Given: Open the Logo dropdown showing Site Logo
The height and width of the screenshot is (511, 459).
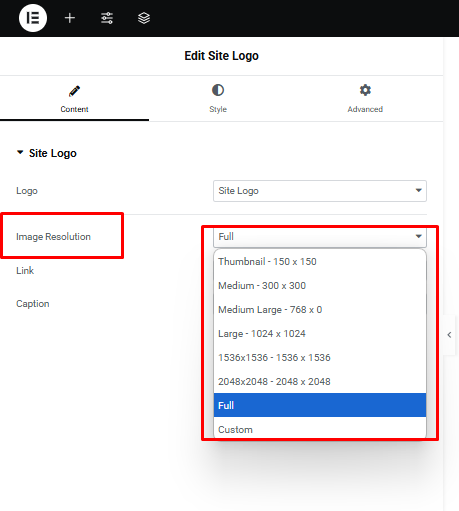Looking at the screenshot, I should [x=320, y=191].
